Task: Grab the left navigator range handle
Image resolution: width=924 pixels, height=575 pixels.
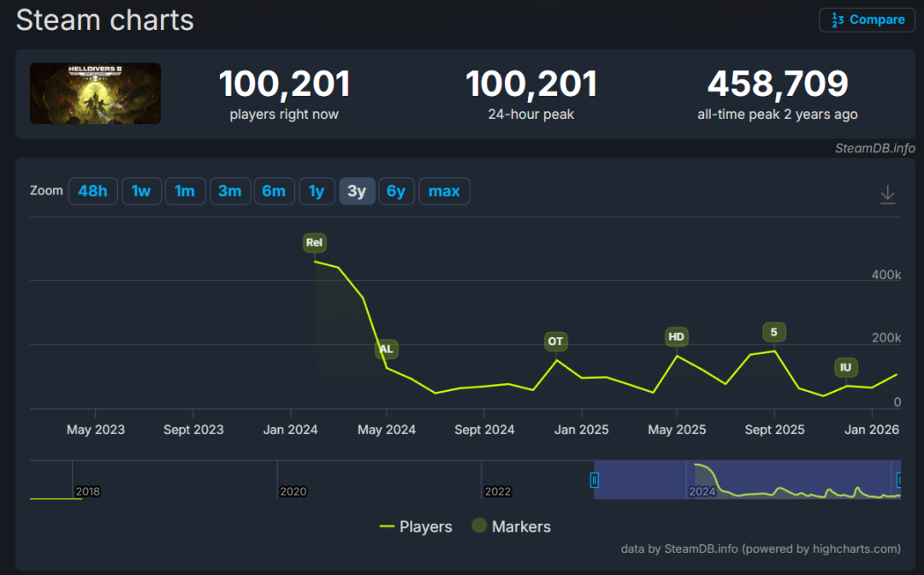Action: 595,481
